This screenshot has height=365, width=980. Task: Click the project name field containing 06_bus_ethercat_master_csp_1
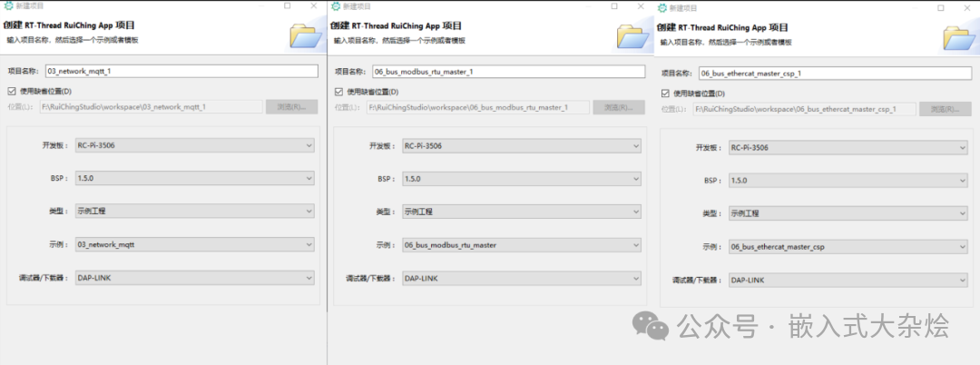pos(835,74)
